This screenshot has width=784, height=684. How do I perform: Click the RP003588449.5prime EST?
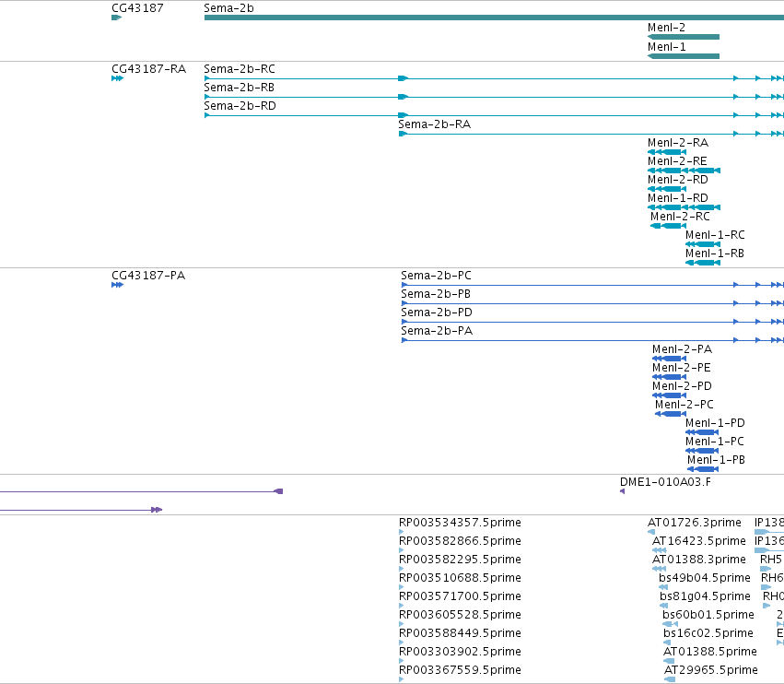click(x=402, y=643)
